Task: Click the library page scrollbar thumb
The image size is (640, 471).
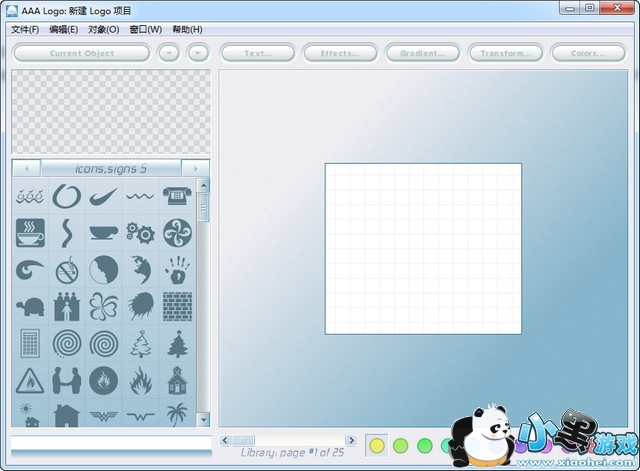Action: (243, 440)
